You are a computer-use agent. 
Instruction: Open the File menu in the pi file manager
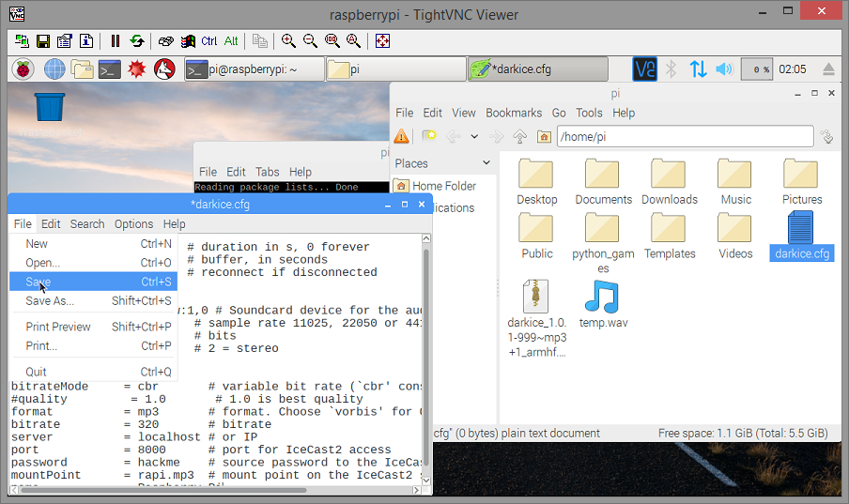coord(404,113)
